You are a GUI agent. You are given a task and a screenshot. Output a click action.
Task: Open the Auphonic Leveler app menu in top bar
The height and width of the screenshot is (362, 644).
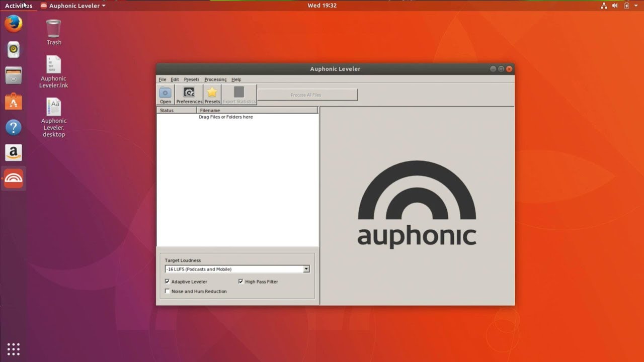click(73, 6)
